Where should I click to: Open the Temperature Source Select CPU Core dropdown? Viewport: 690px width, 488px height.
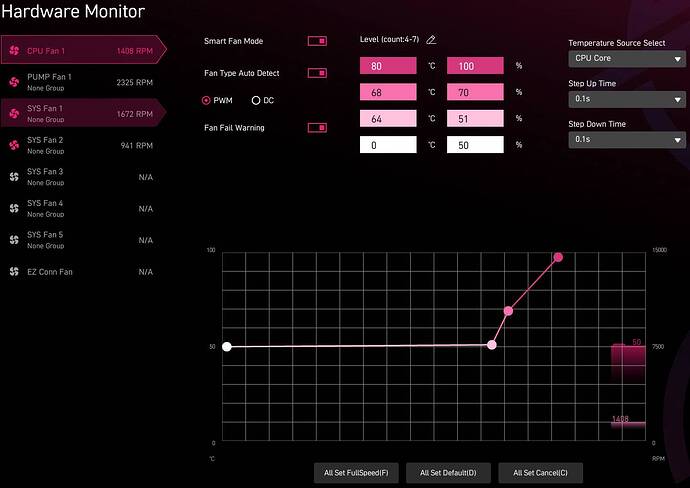point(627,59)
